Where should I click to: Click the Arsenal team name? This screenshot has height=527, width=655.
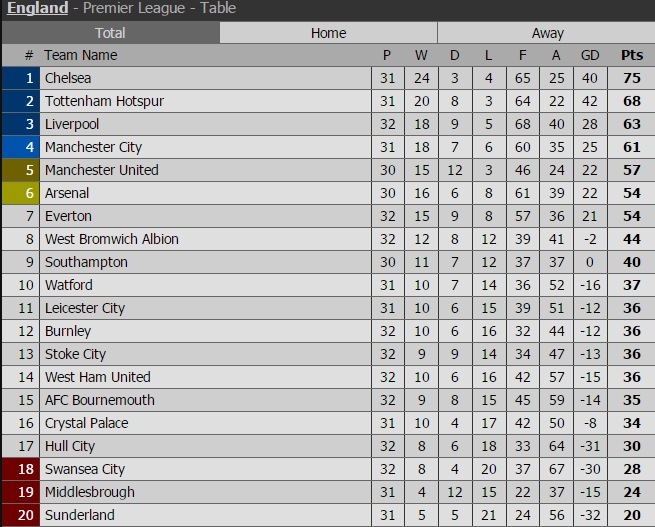tap(67, 193)
